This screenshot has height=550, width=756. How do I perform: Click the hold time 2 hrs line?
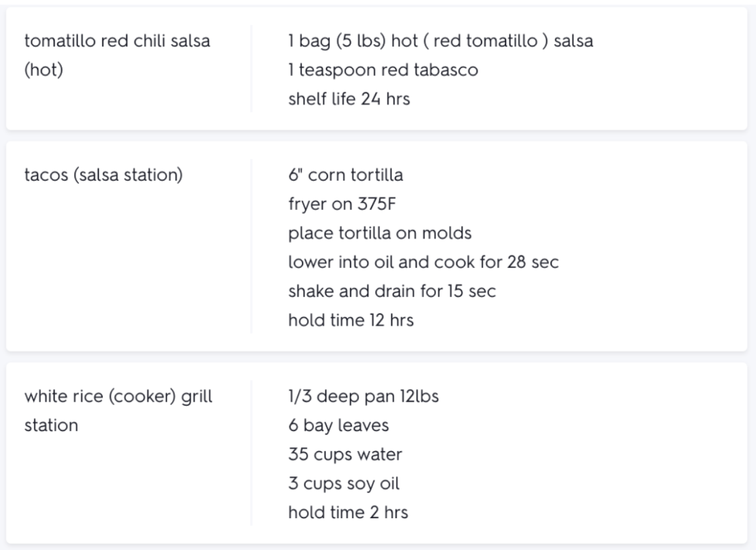[x=348, y=513]
